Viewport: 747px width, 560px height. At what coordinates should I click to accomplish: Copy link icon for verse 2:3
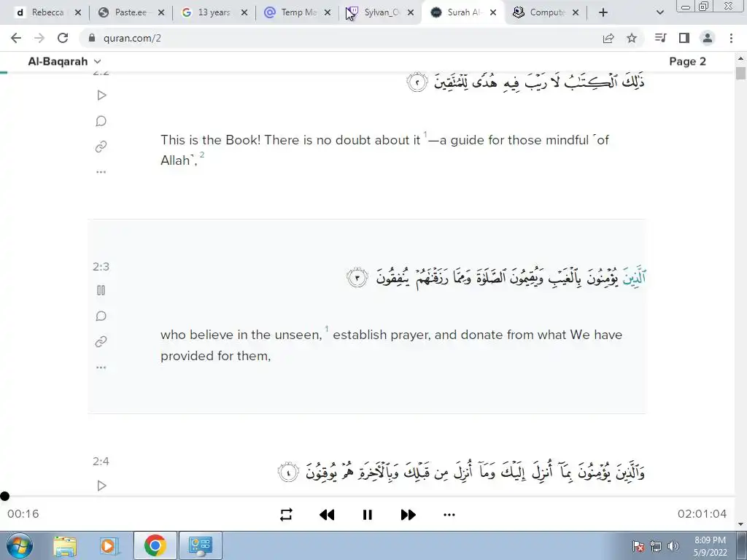(101, 341)
